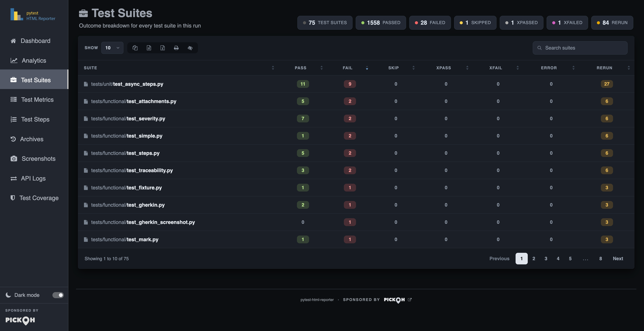Image resolution: width=644 pixels, height=331 pixels.
Task: Click the 84 Rerun badge
Action: point(612,23)
